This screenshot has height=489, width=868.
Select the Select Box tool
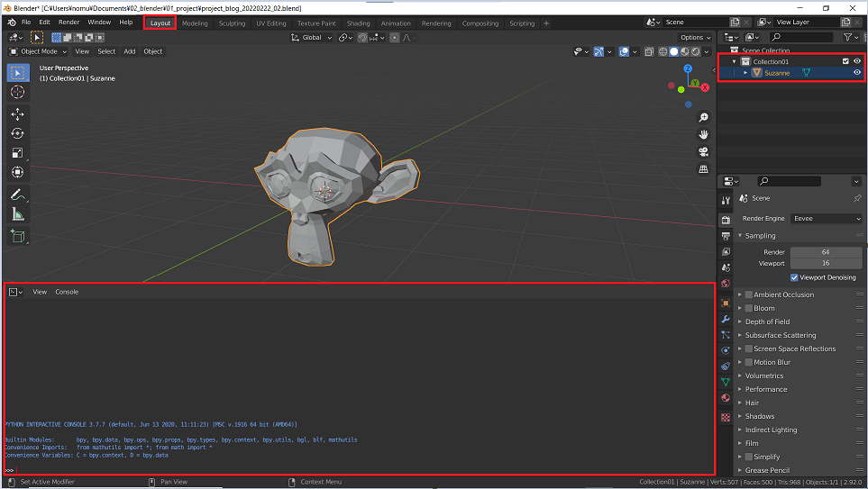click(18, 73)
